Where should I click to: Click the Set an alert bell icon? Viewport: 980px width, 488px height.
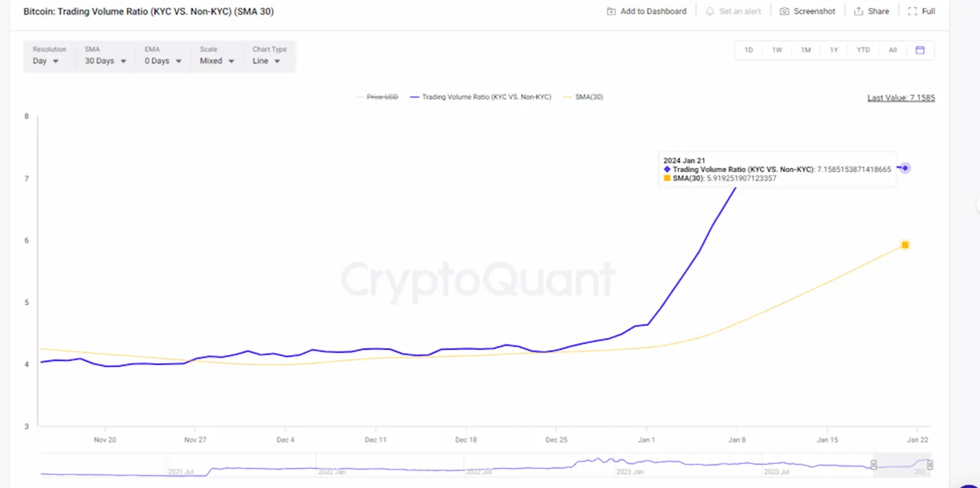(x=709, y=12)
